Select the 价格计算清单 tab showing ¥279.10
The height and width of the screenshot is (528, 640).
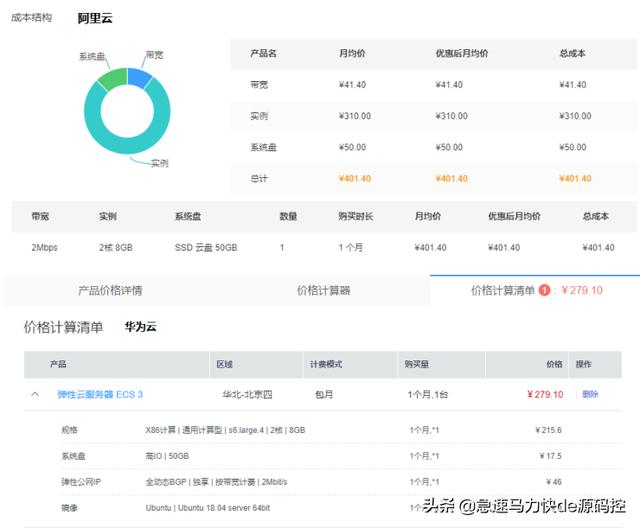point(536,291)
